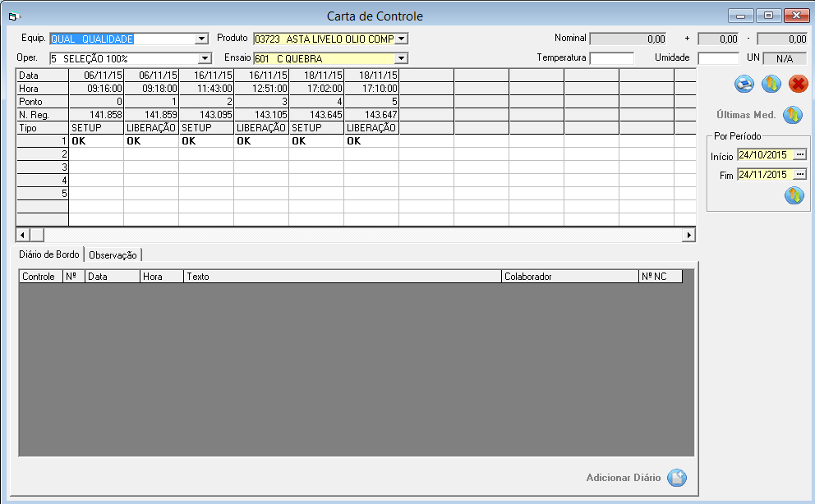Switch to the Observação tab
815x504 pixels.
coord(113,254)
